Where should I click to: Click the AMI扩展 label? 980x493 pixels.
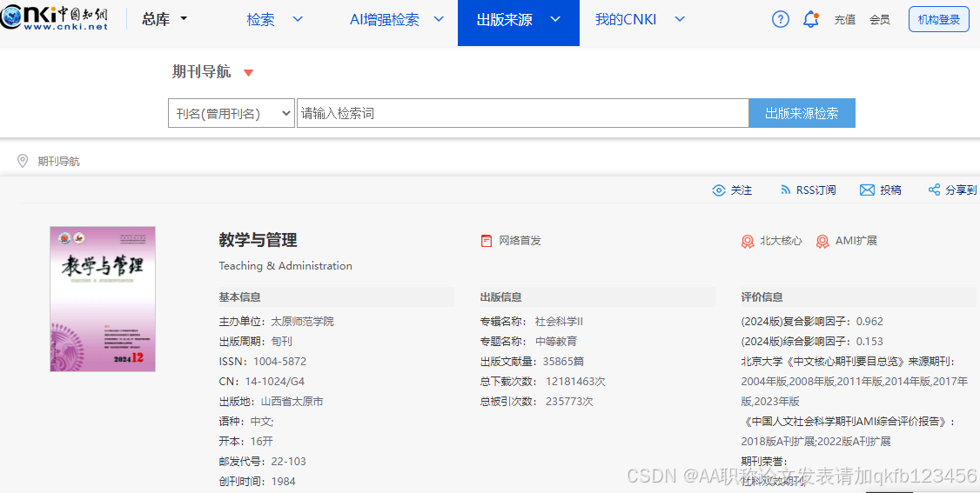pyautogui.click(x=856, y=240)
